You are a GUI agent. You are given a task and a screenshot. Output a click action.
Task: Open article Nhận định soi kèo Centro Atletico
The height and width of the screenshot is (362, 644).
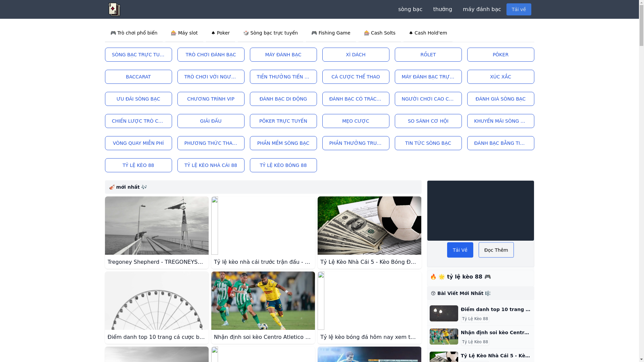pos(263,337)
